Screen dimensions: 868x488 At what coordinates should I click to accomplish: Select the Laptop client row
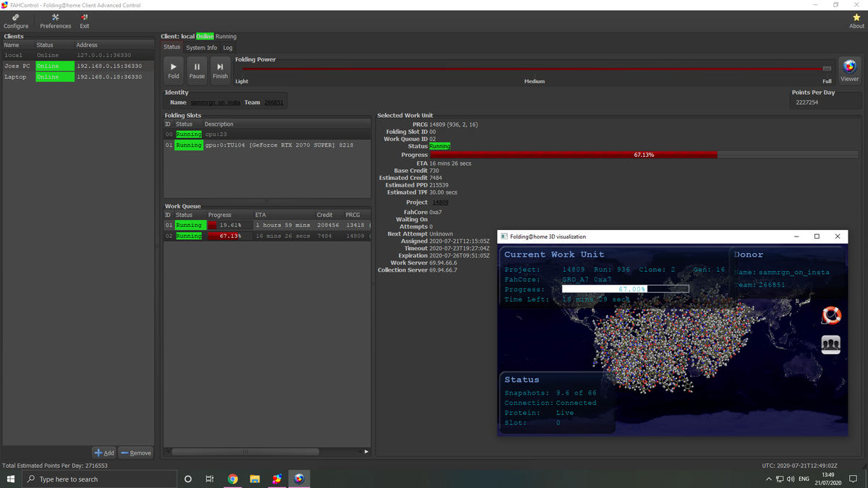tap(77, 77)
